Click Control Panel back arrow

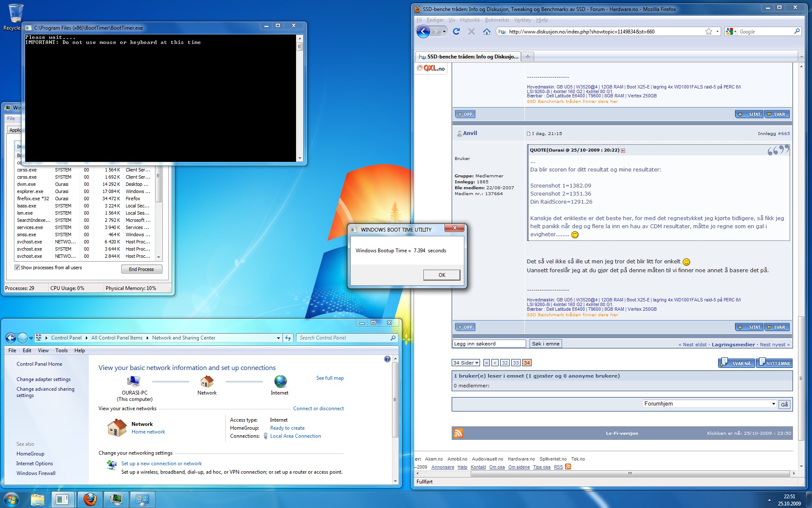tap(11, 338)
